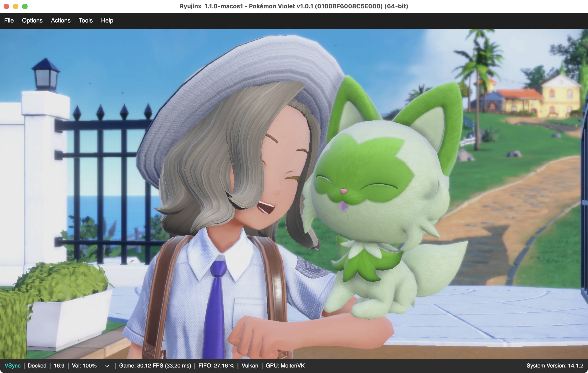Minimize the window with the yellow button
The image size is (588, 373).
tap(16, 6)
